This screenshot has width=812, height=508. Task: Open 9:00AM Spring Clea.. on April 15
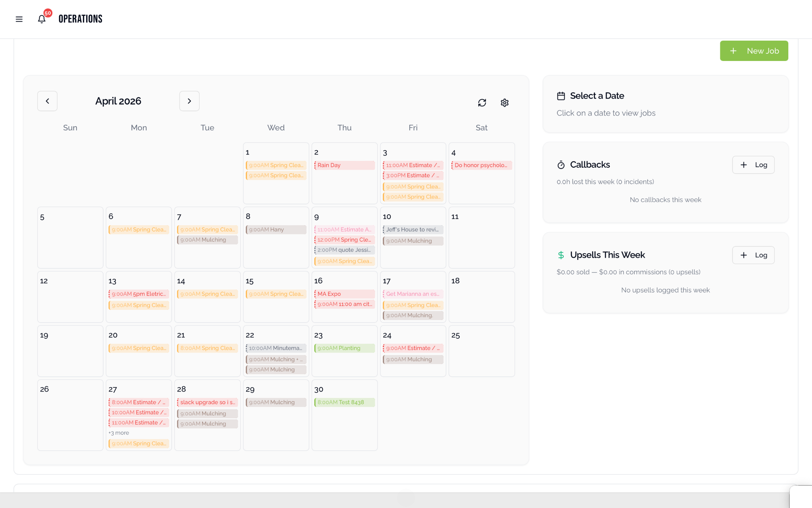[x=276, y=294]
